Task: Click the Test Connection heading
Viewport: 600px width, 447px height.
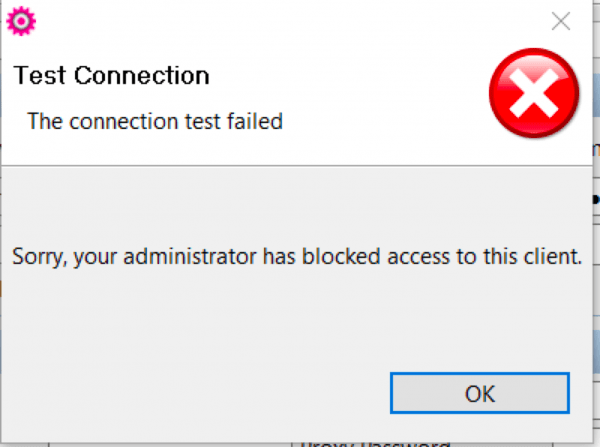Action: (111, 75)
